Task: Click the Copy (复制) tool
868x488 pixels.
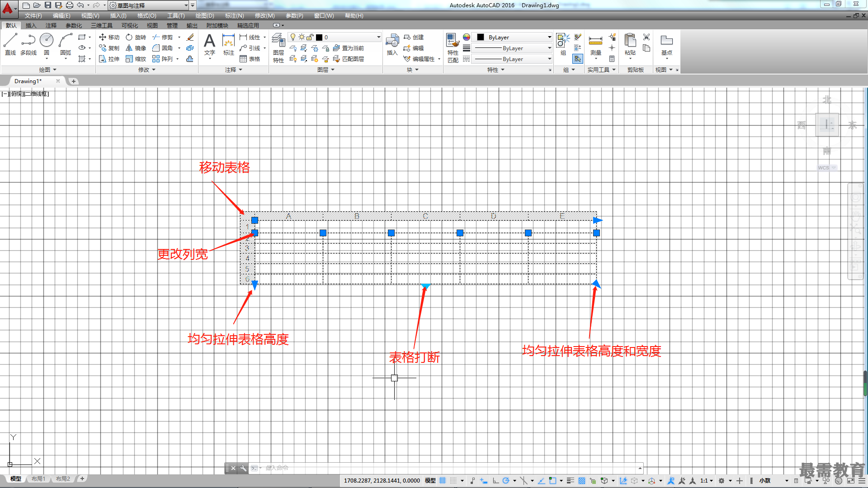Action: click(x=109, y=48)
